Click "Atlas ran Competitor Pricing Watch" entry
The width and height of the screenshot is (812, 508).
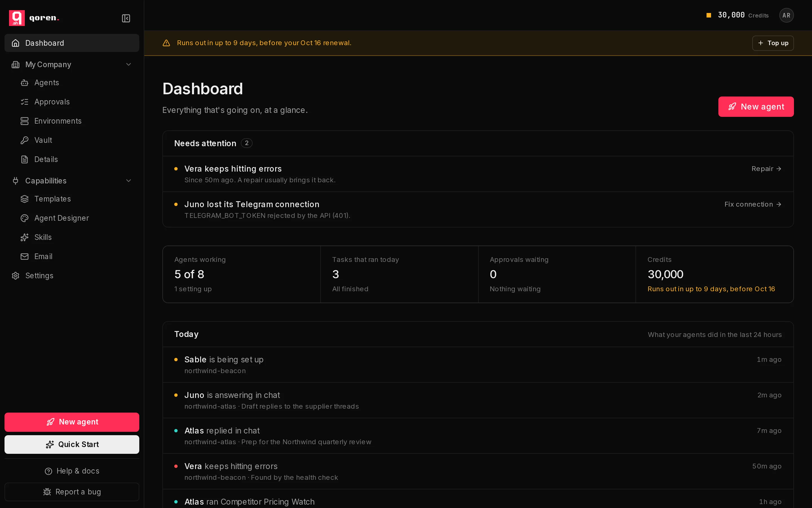coord(478,499)
